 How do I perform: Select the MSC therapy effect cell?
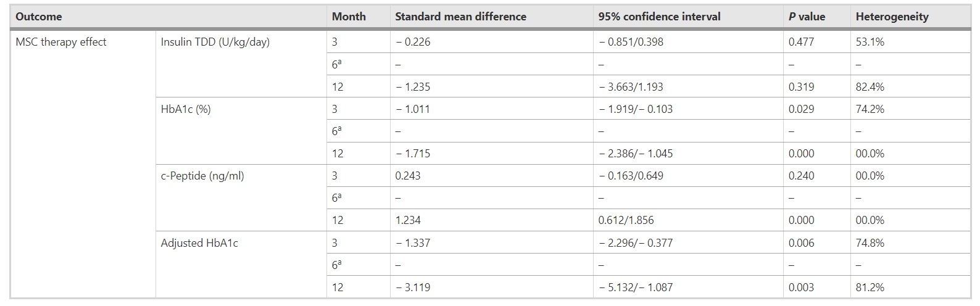click(x=61, y=42)
